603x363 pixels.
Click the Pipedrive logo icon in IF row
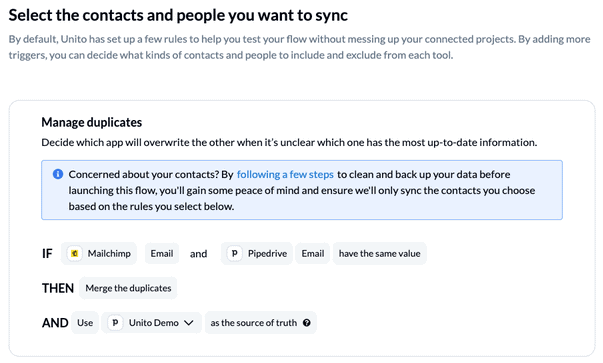[234, 254]
